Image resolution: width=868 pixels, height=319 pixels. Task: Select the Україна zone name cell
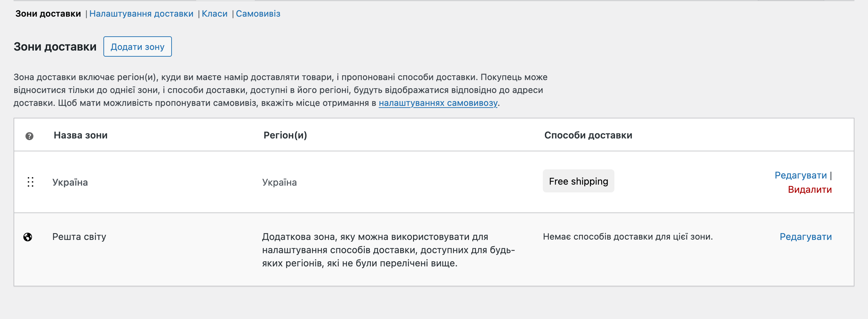(70, 182)
